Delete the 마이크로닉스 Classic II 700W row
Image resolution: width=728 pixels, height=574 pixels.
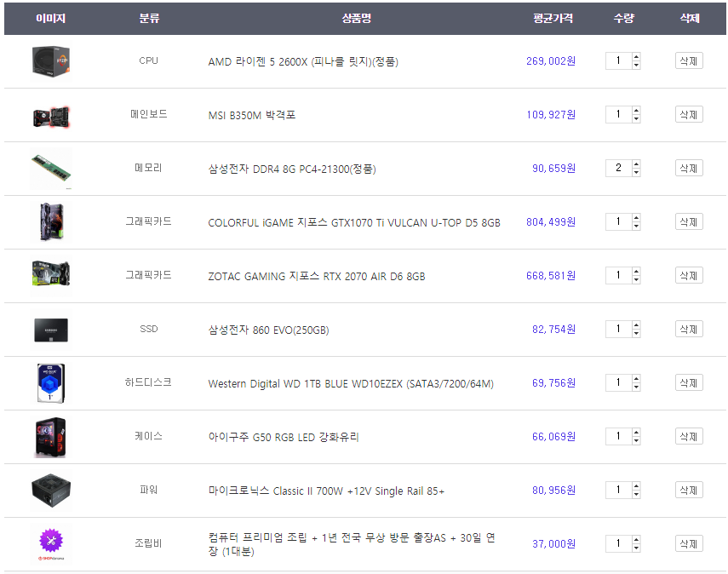click(x=689, y=490)
